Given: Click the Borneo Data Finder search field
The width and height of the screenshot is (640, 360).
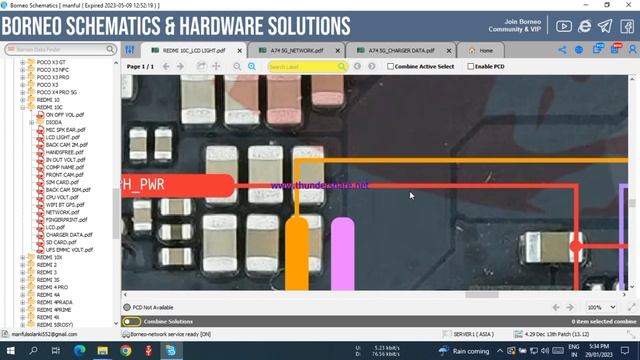Looking at the screenshot, I should (x=60, y=49).
